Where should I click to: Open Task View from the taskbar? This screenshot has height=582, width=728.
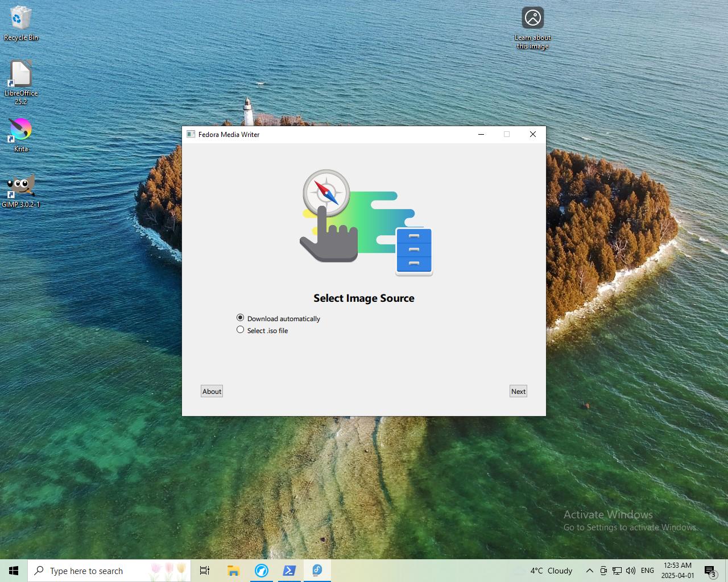205,571
